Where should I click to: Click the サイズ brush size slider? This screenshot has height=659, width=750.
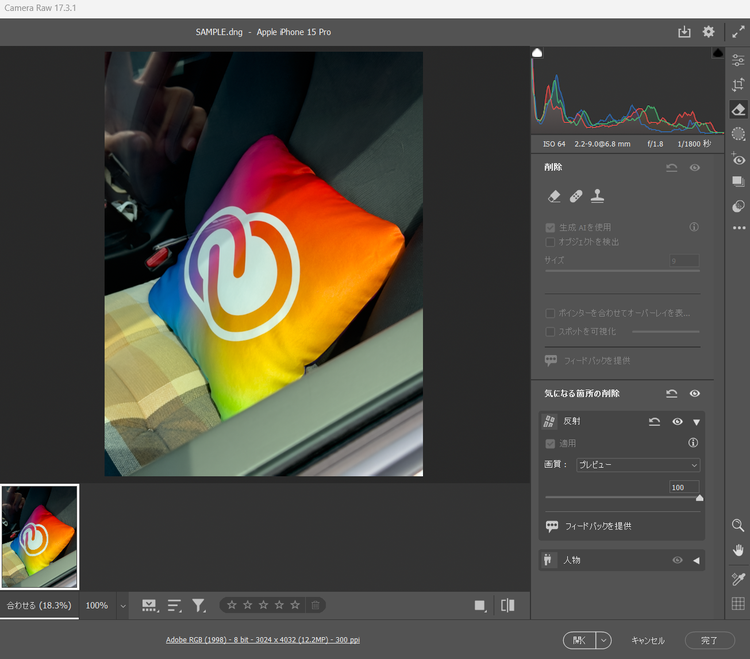(x=622, y=271)
